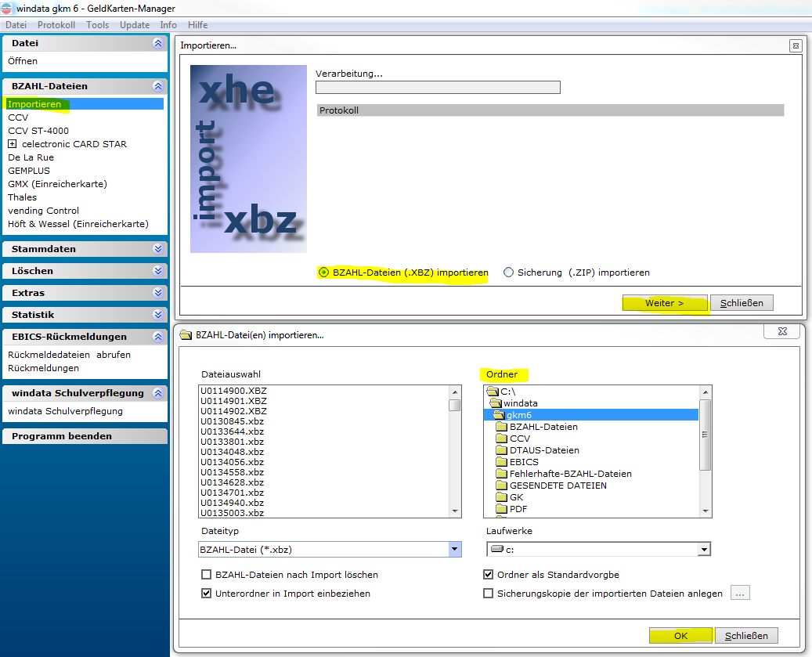812x657 pixels.
Task: Select the BZAHL-Dateien folder icon
Action: 501,427
